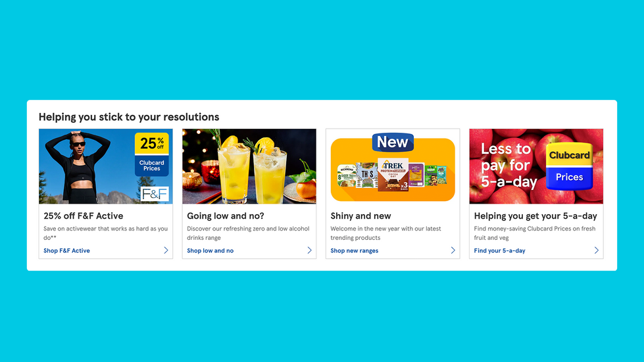Click the chevron next to Shop low and no
Viewport: 644px width, 362px height.
(x=309, y=250)
